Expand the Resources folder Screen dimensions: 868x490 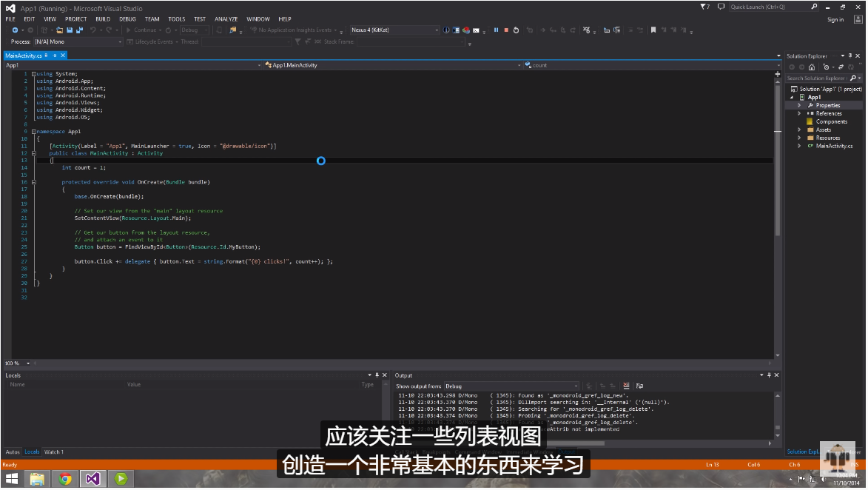[x=798, y=138]
